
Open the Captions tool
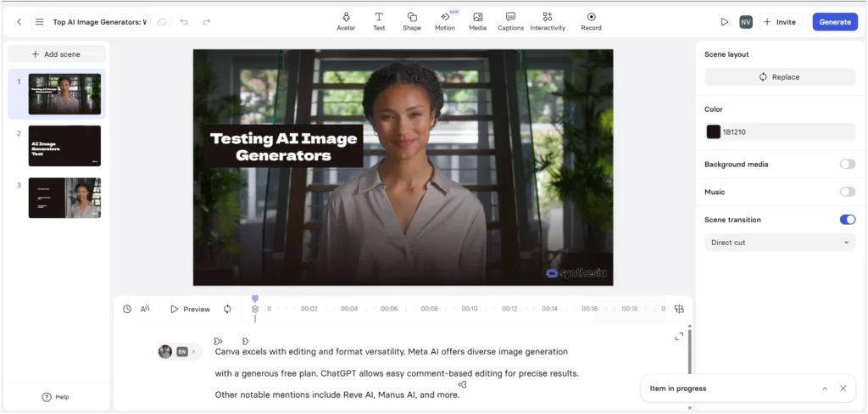coord(510,21)
